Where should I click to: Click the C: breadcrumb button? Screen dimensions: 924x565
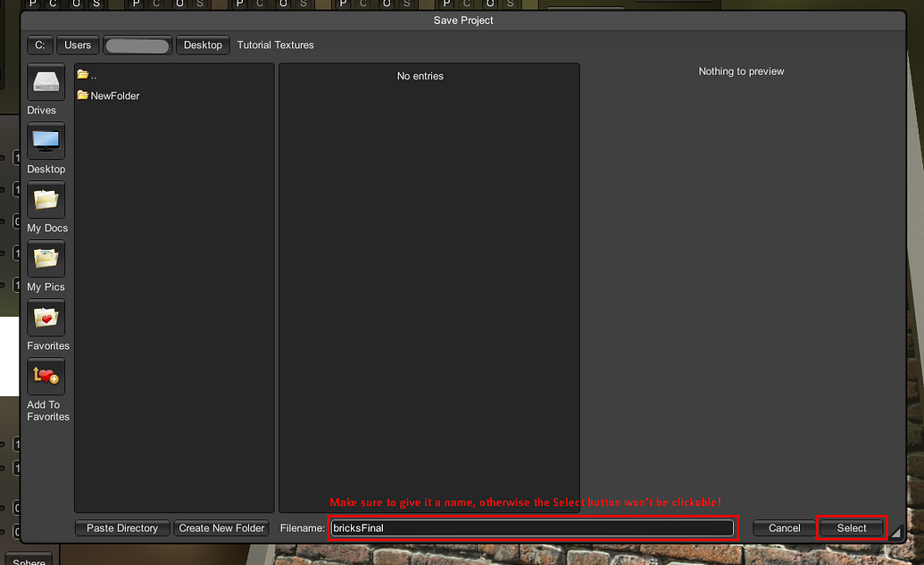pos(40,46)
